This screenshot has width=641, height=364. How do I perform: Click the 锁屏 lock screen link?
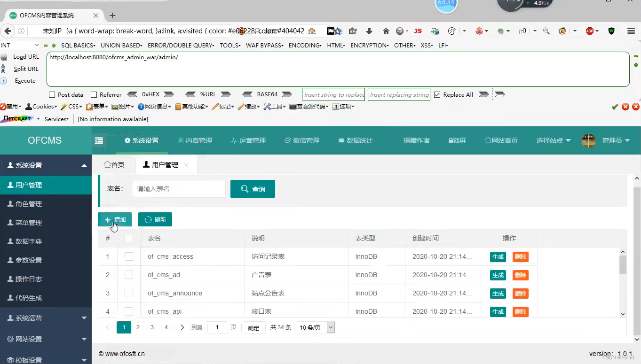point(457,140)
